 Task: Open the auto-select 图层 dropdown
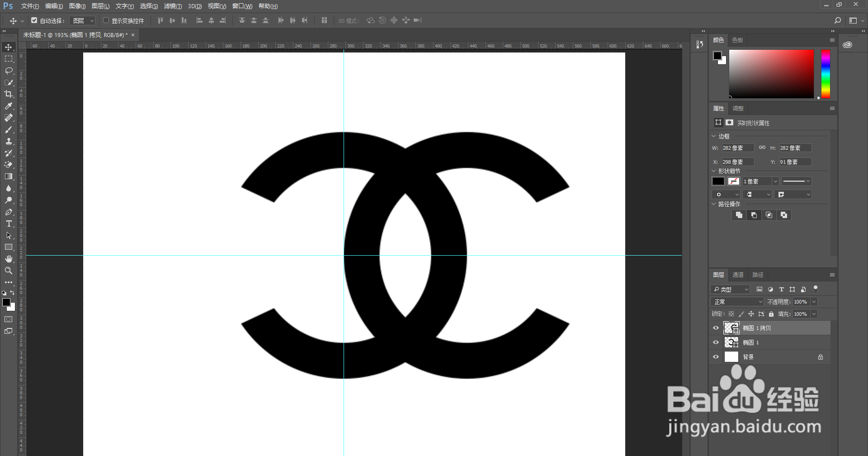coord(83,20)
